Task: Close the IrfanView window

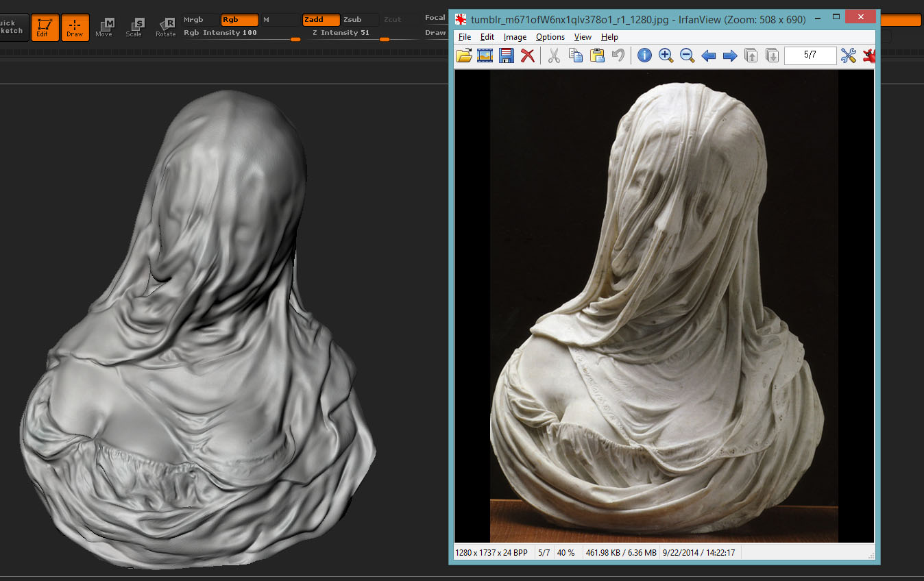Action: 860,16
